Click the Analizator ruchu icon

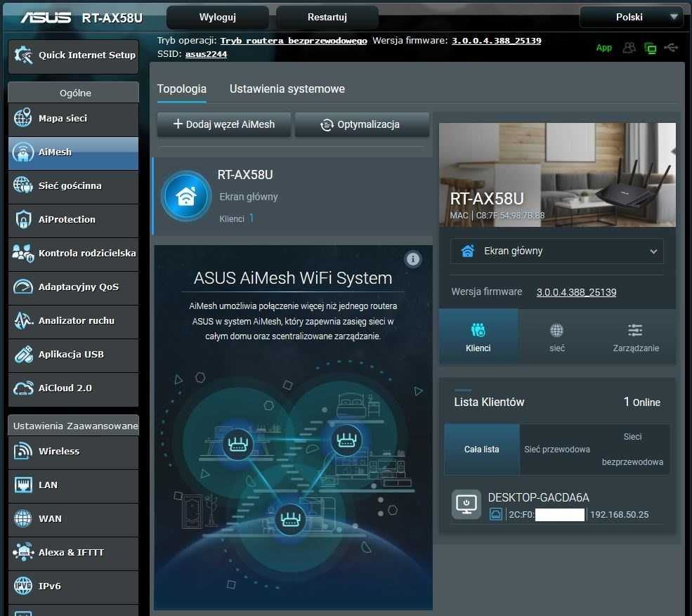coord(23,321)
